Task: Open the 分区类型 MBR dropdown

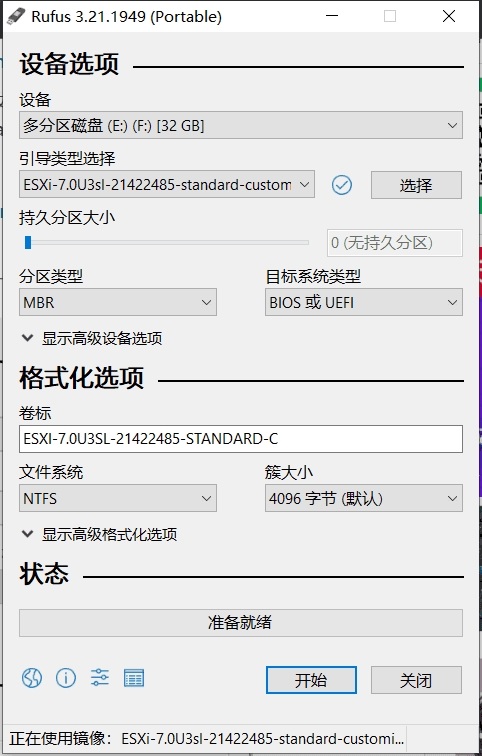Action: click(x=118, y=302)
